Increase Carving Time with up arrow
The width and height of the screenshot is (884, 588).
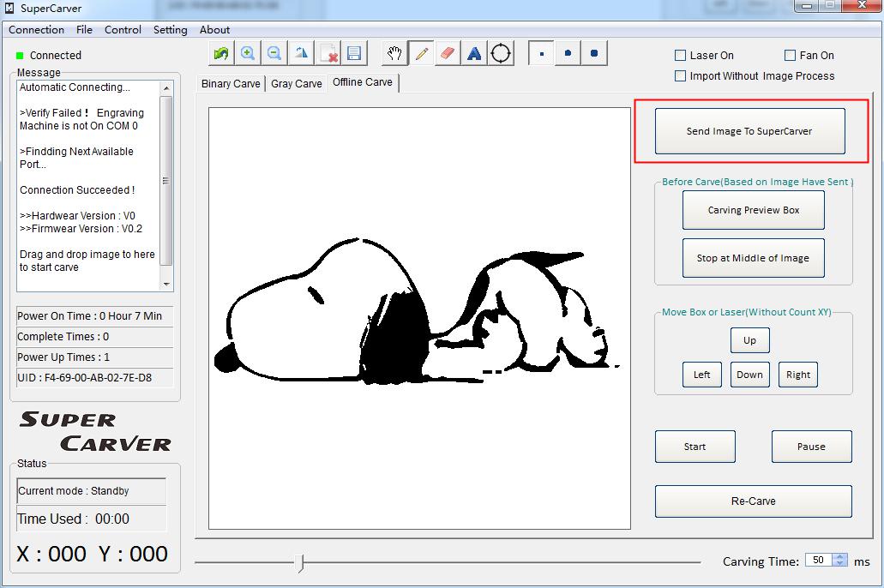click(x=839, y=556)
